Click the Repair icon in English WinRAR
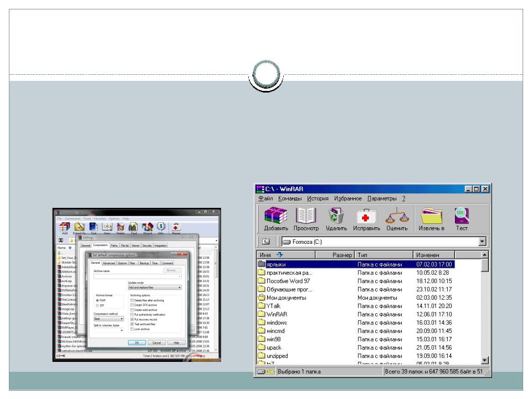The image size is (532, 399). click(x=176, y=226)
